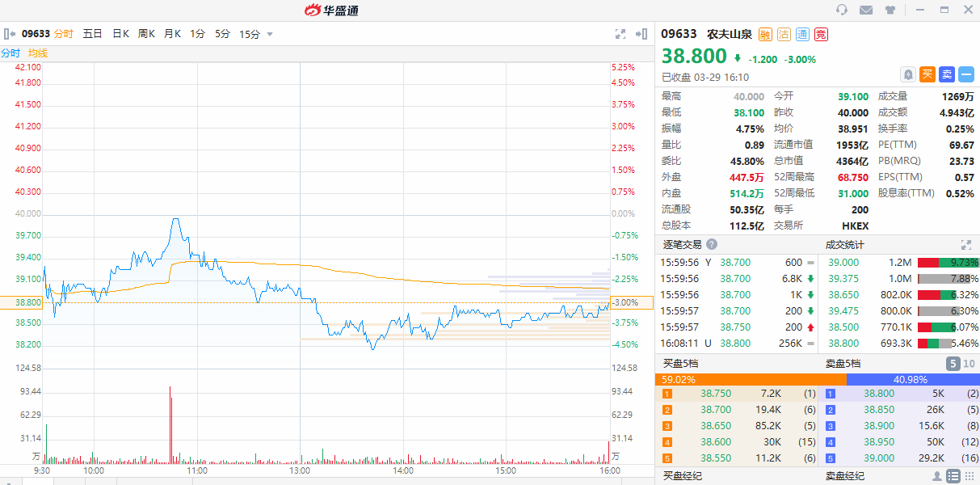
Task: Switch to 15分 fifteen-minute chart
Action: tap(250, 34)
